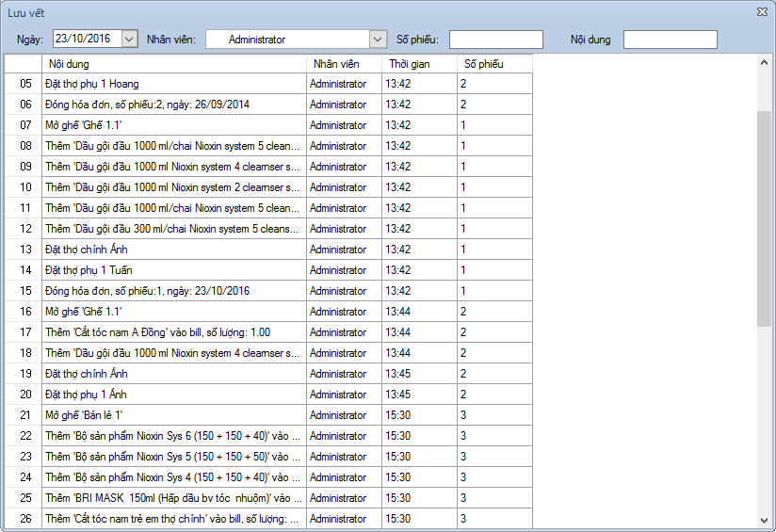Click Administrator cell in row 15
The width and height of the screenshot is (776, 532).
click(x=344, y=291)
